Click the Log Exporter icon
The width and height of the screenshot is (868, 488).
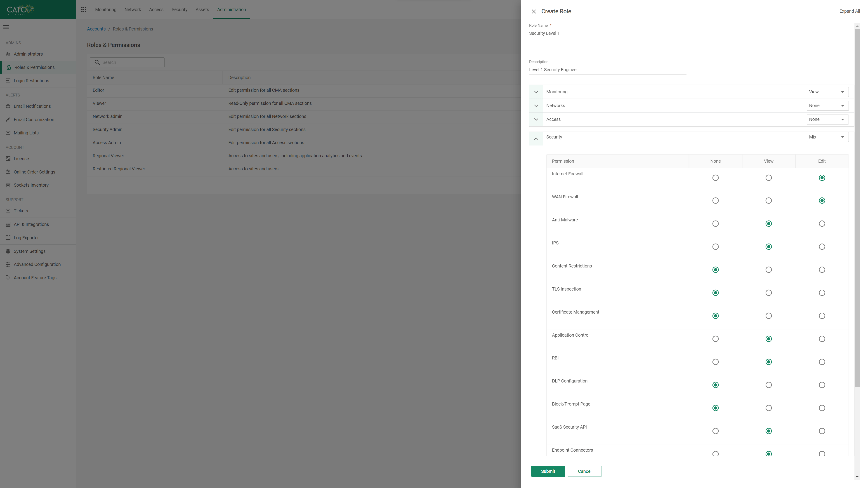[8, 237]
